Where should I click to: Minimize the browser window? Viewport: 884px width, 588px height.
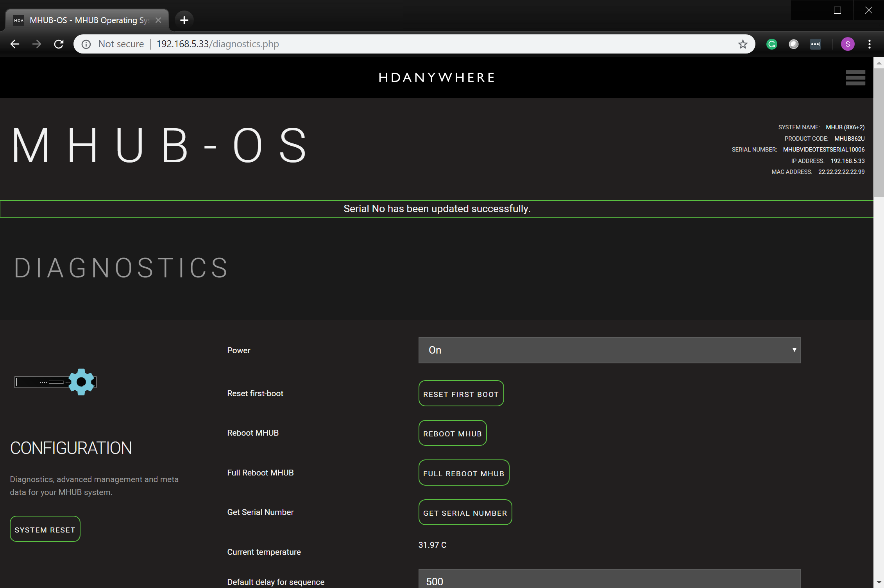pyautogui.click(x=806, y=10)
